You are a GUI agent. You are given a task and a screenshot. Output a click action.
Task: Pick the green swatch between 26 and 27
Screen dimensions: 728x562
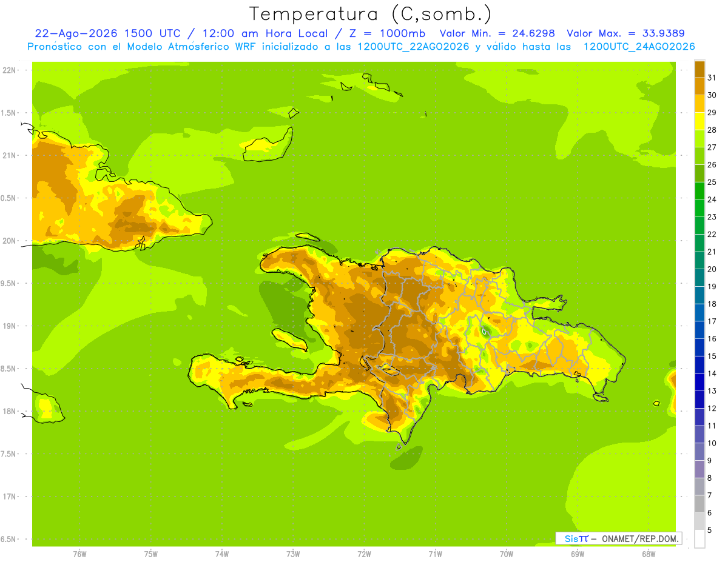[699, 156]
